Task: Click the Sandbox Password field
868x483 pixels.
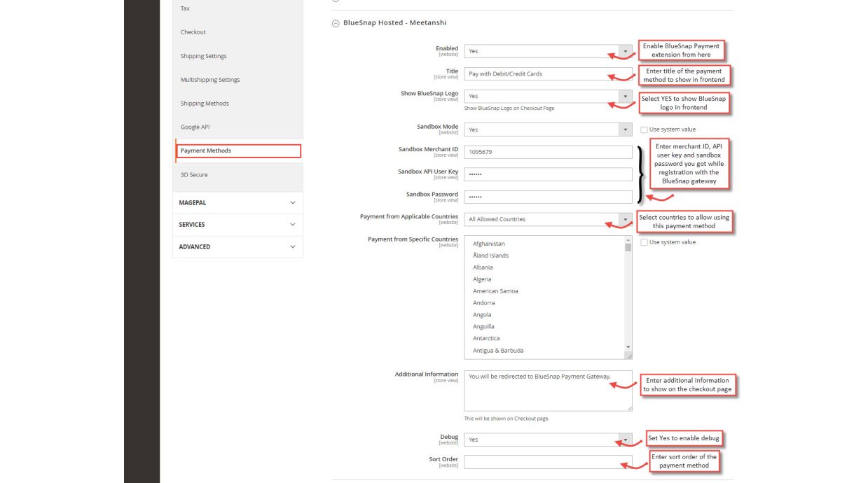Action: pyautogui.click(x=548, y=197)
